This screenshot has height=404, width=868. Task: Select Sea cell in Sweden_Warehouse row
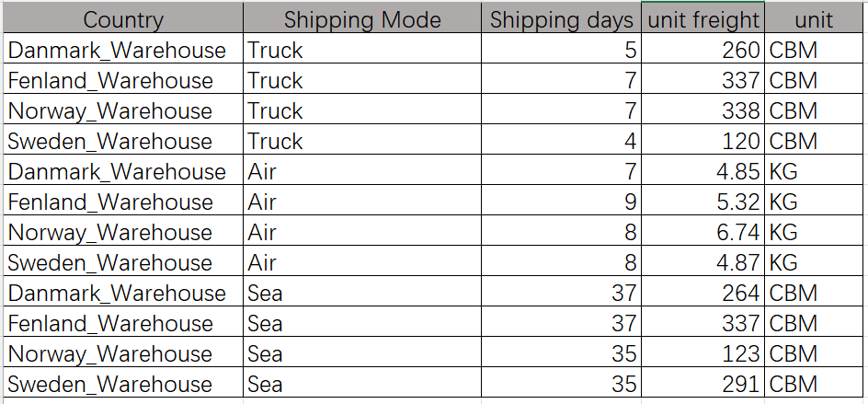[362, 383]
